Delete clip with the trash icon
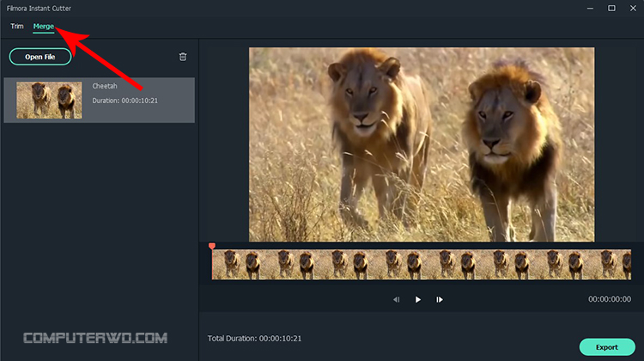Screen dimensions: 644x361 (x=183, y=57)
